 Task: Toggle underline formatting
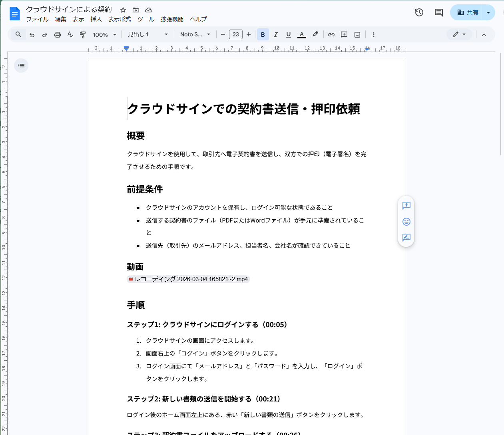[x=289, y=35]
